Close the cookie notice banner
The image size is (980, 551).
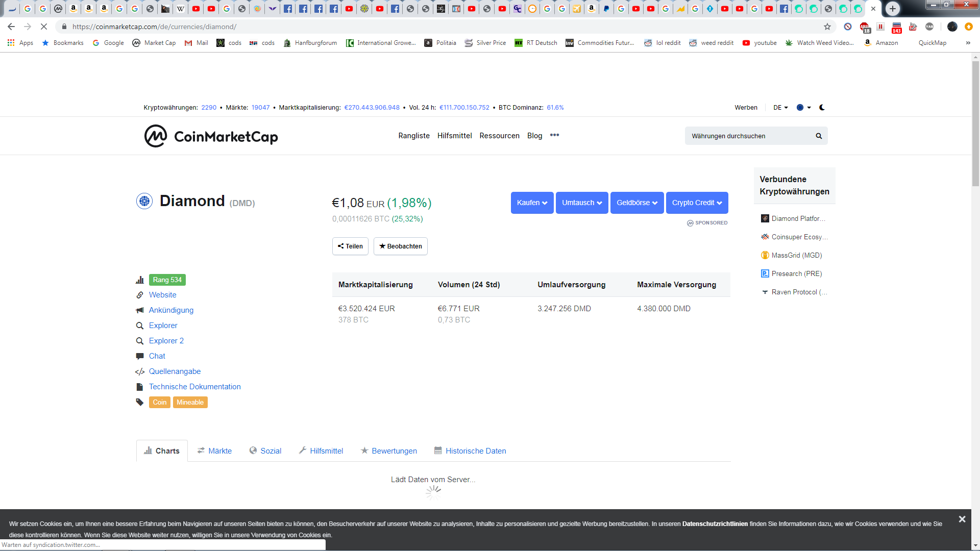[962, 519]
